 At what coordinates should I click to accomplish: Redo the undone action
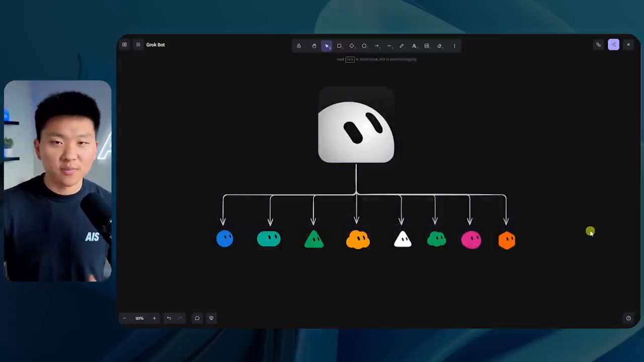pos(180,318)
